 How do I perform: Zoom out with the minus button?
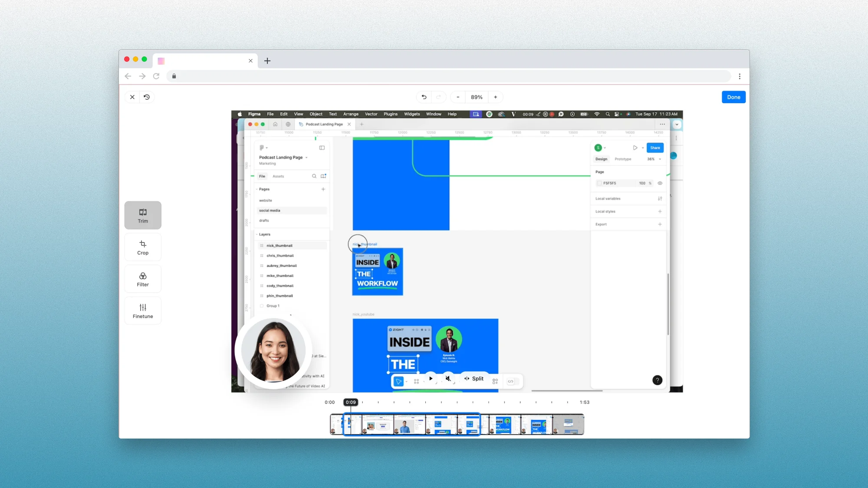click(x=458, y=97)
